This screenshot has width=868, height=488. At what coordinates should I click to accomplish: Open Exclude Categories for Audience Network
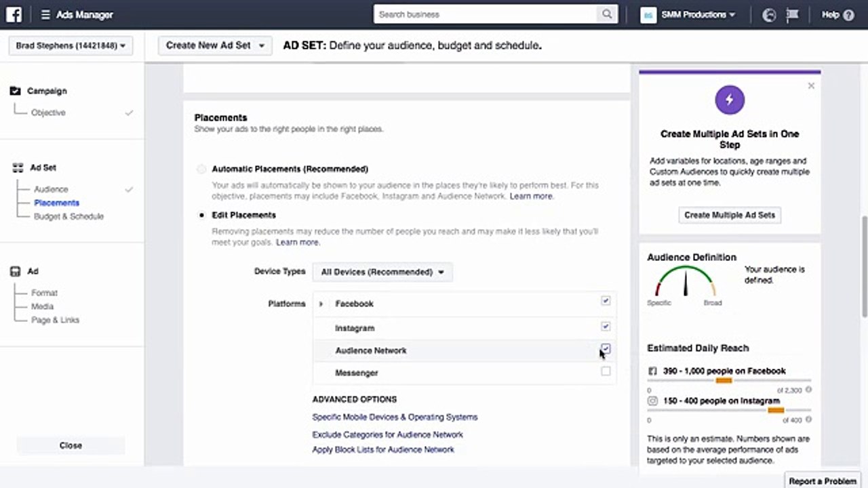click(388, 434)
